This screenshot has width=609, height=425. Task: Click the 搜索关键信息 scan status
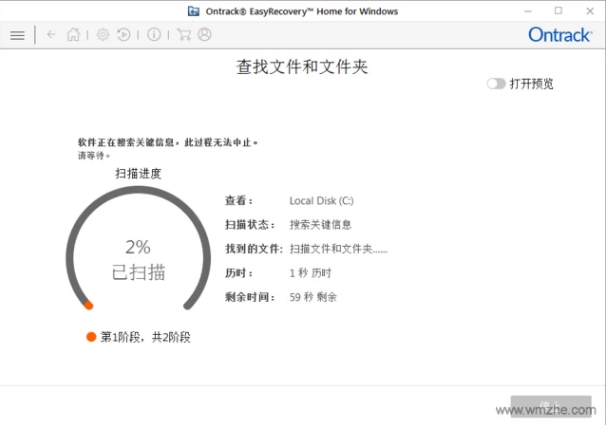click(x=320, y=225)
